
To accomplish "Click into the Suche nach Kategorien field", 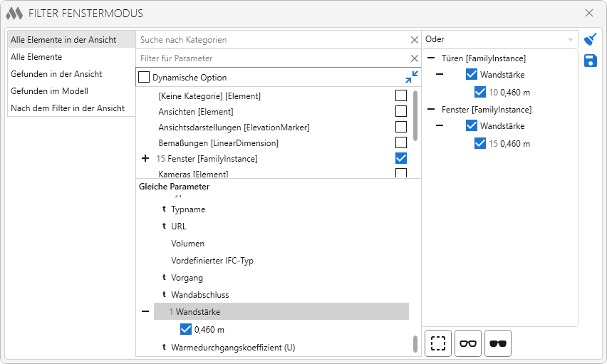I will [271, 41].
